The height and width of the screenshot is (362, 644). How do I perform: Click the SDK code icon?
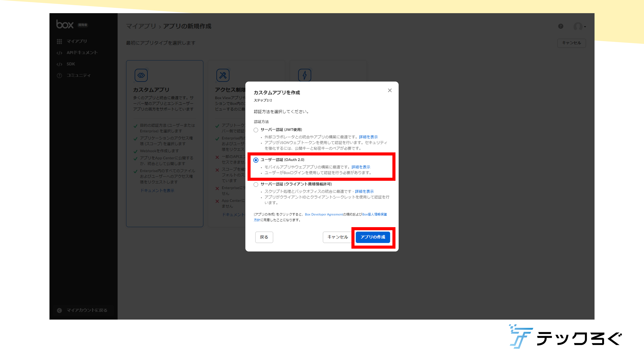(x=59, y=64)
